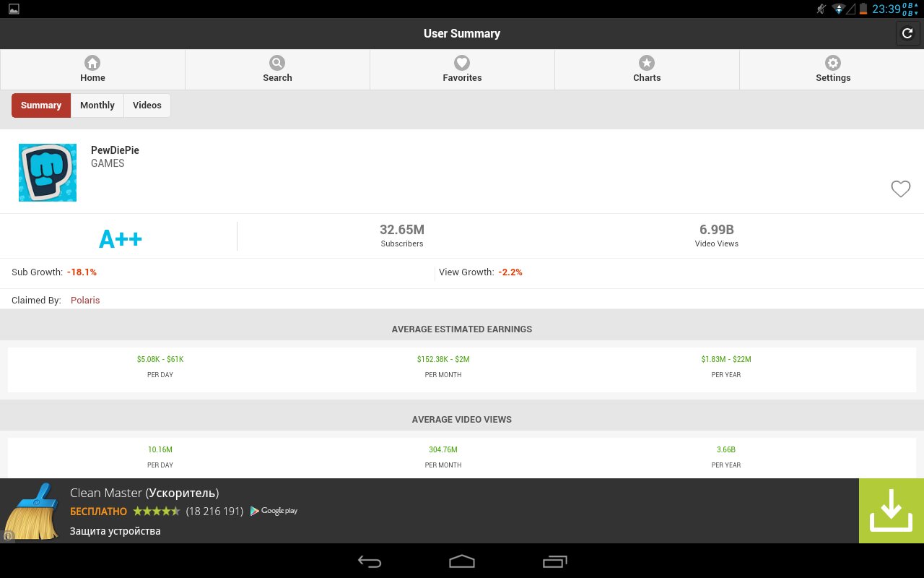Tap the -18.1% sub growth value
This screenshot has width=924, height=578.
82,272
